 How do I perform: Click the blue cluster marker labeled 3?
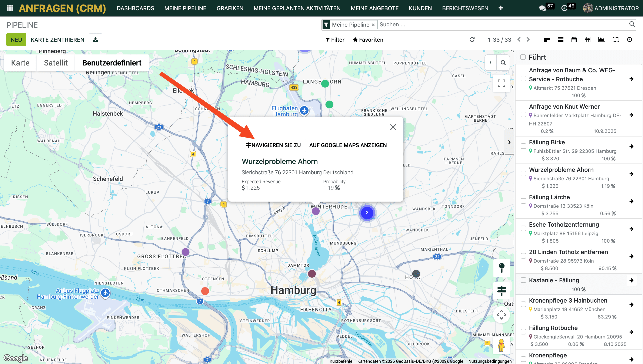(x=367, y=213)
